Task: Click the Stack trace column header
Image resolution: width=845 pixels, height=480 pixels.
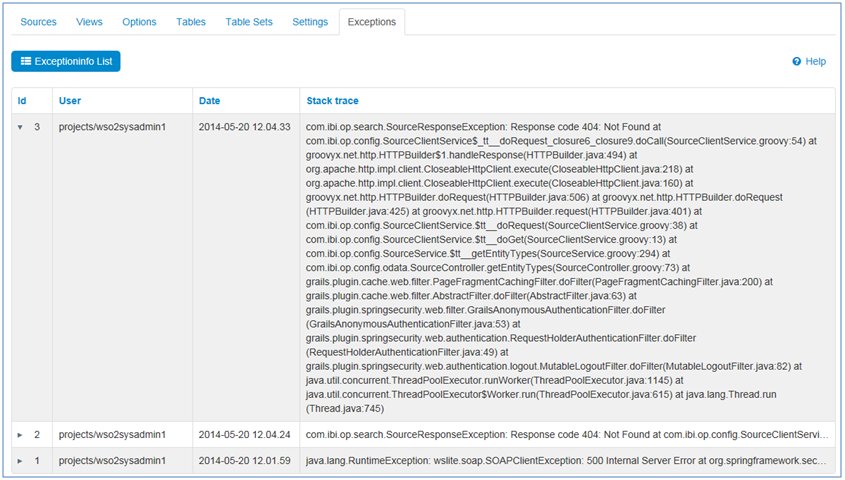Action: click(x=332, y=101)
